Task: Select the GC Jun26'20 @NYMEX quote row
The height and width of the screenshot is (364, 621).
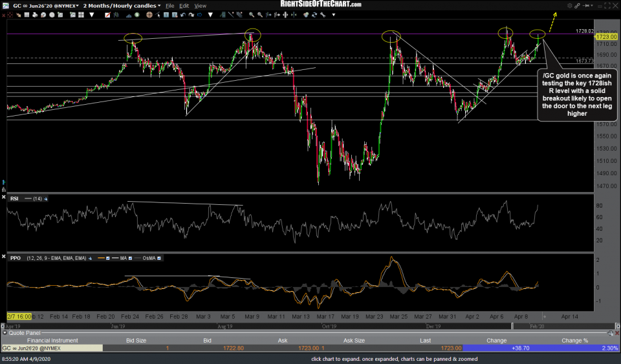Action: pos(52,348)
